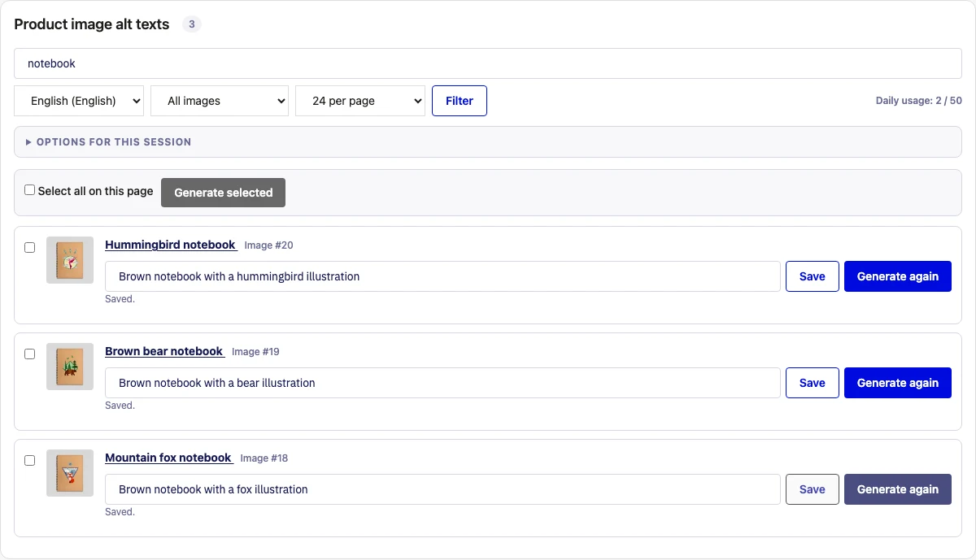Save the Brown bear notebook alt text
The width and height of the screenshot is (976, 560).
[813, 383]
